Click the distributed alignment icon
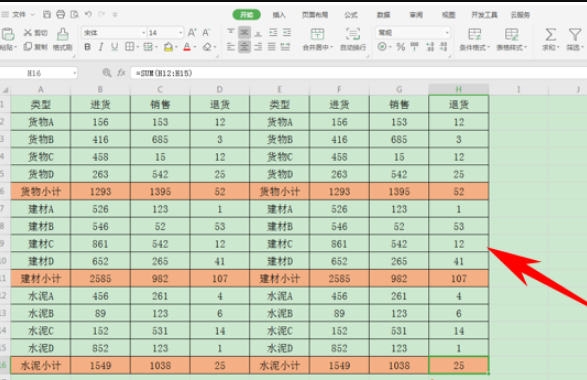 click(x=285, y=47)
